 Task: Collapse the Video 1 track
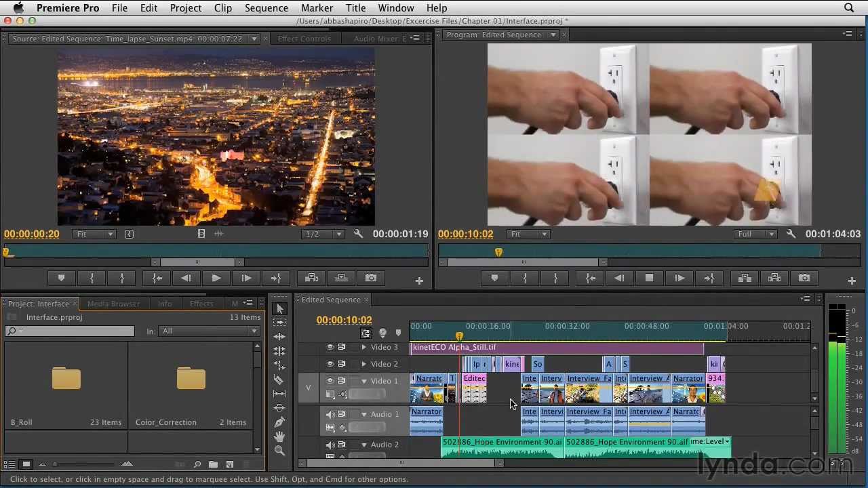363,381
